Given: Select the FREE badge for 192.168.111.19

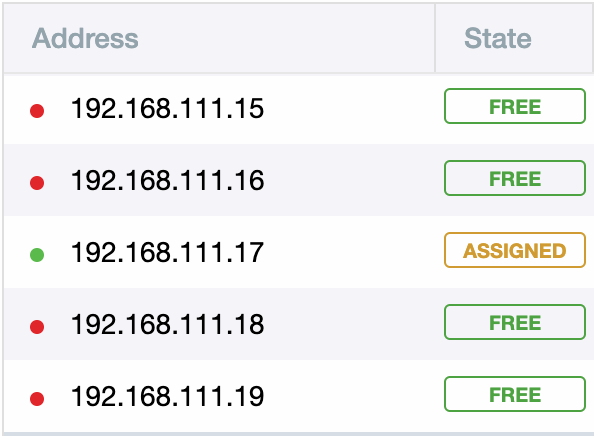Looking at the screenshot, I should [515, 394].
